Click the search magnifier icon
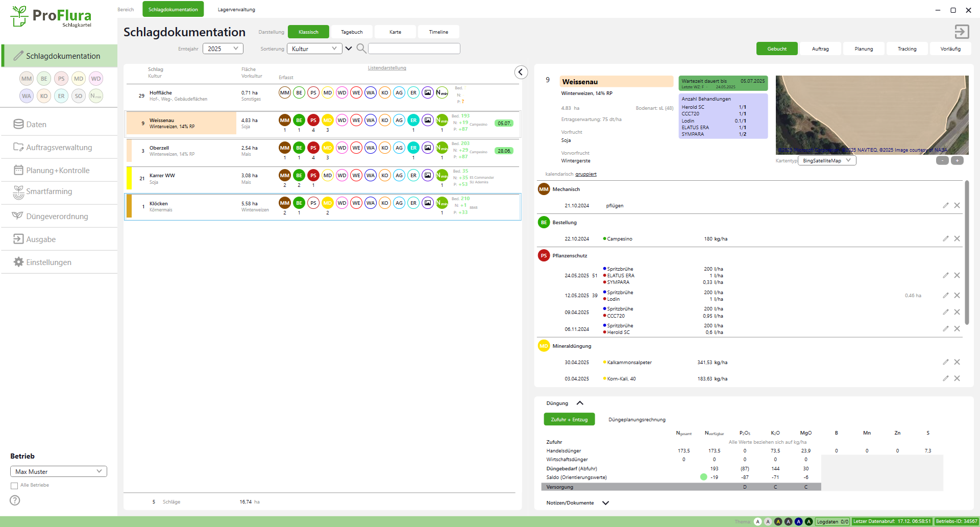 (361, 49)
